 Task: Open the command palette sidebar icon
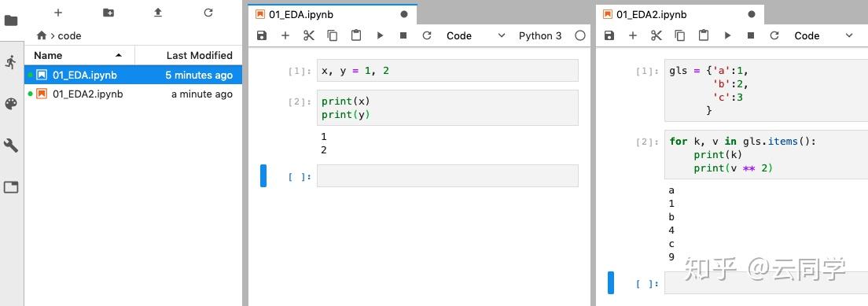10,104
